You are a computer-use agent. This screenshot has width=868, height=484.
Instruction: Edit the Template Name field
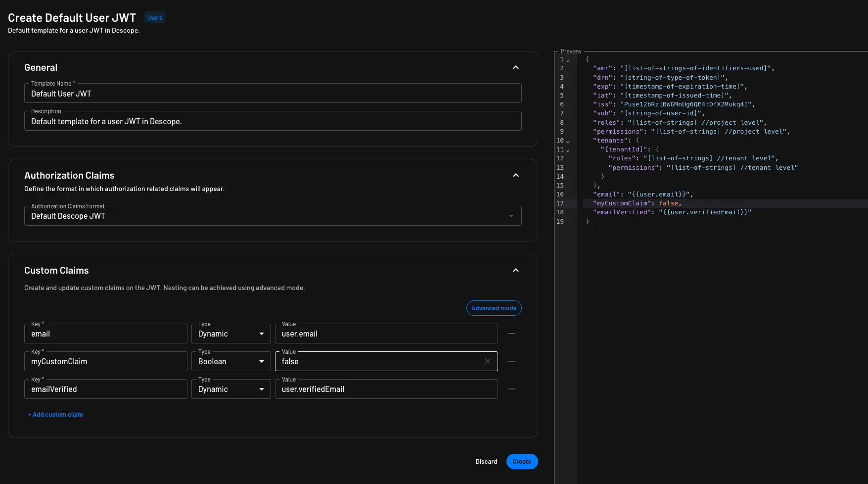[x=273, y=93]
